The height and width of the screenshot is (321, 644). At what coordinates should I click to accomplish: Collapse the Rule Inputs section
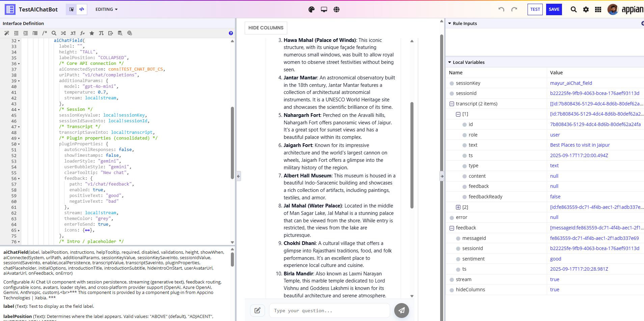450,24
